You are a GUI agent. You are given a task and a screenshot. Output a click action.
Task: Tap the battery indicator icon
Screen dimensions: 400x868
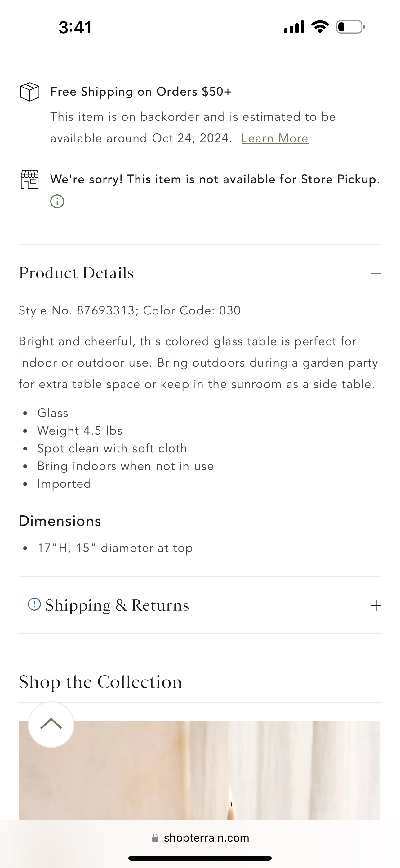pyautogui.click(x=350, y=27)
